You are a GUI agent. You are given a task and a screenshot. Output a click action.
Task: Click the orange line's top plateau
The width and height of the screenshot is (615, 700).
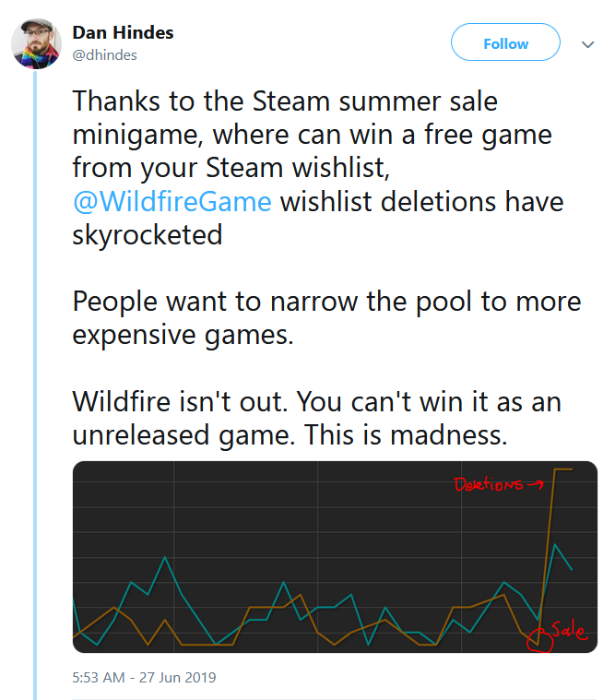tap(562, 469)
